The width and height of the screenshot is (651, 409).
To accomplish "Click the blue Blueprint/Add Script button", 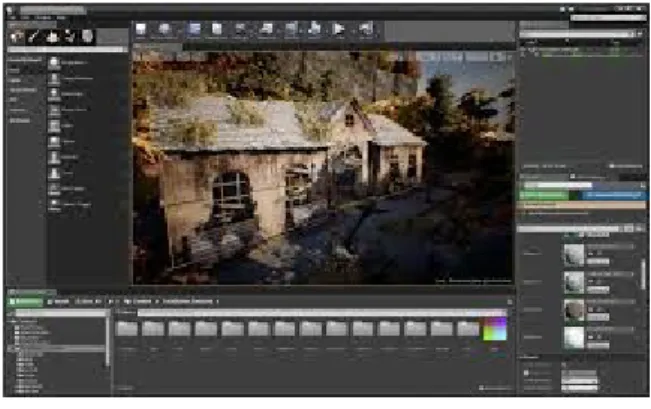I will (614, 195).
